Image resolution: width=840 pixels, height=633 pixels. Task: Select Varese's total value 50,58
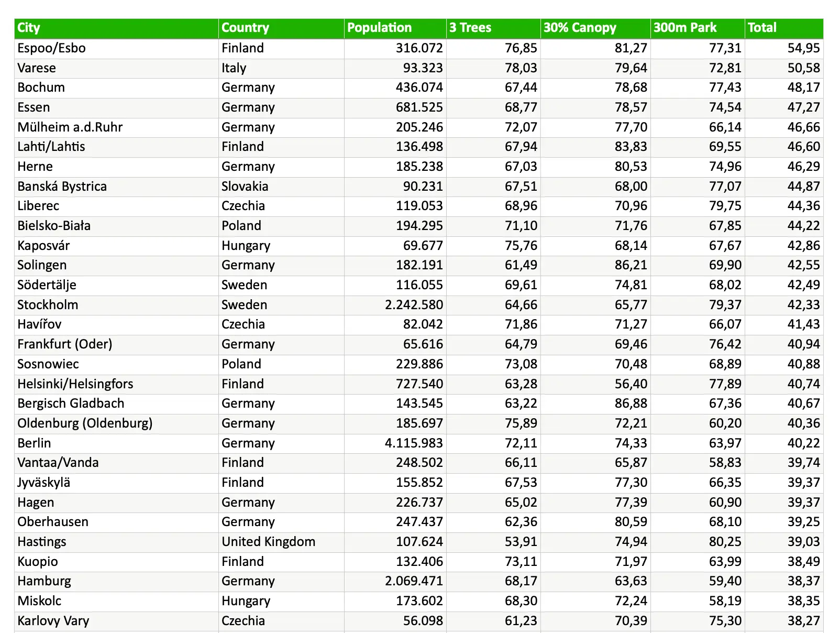(x=784, y=68)
